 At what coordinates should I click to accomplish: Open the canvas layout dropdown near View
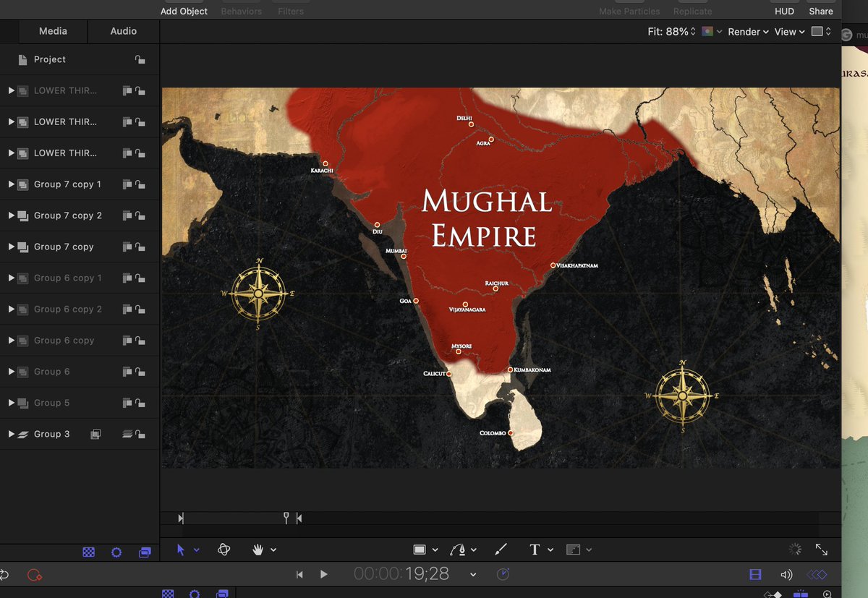(x=822, y=32)
